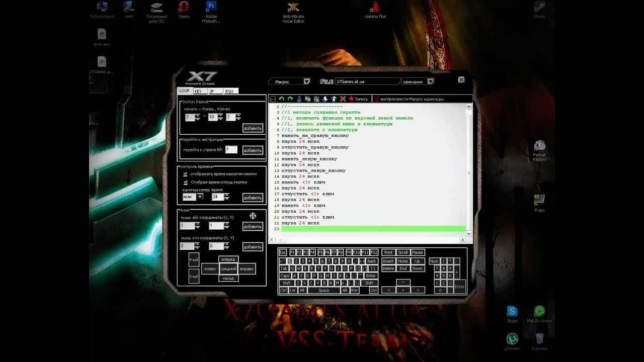Image resolution: width=644 pixels, height=362 pixels.
Task: Switch to the LOOP tab
Action: (x=184, y=91)
